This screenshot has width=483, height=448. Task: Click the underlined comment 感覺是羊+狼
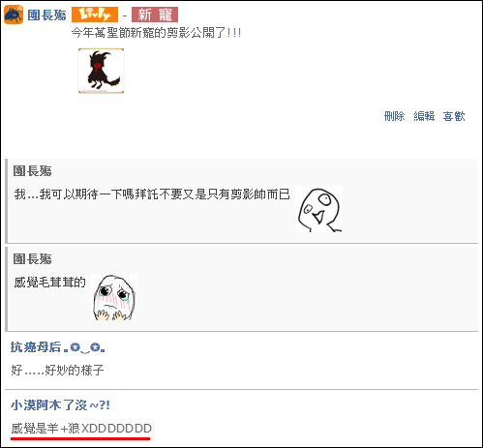pyautogui.click(x=81, y=429)
